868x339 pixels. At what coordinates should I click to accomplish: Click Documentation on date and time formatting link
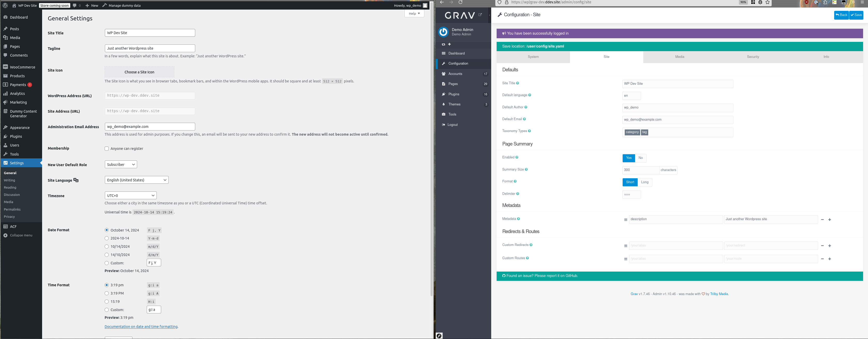140,326
